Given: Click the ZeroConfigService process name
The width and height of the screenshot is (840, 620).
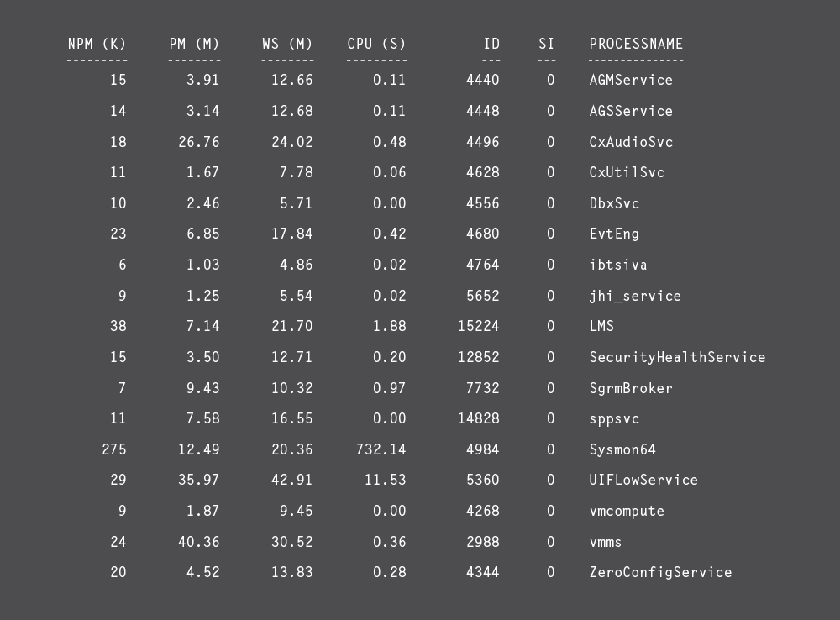Looking at the screenshot, I should pos(660,572).
